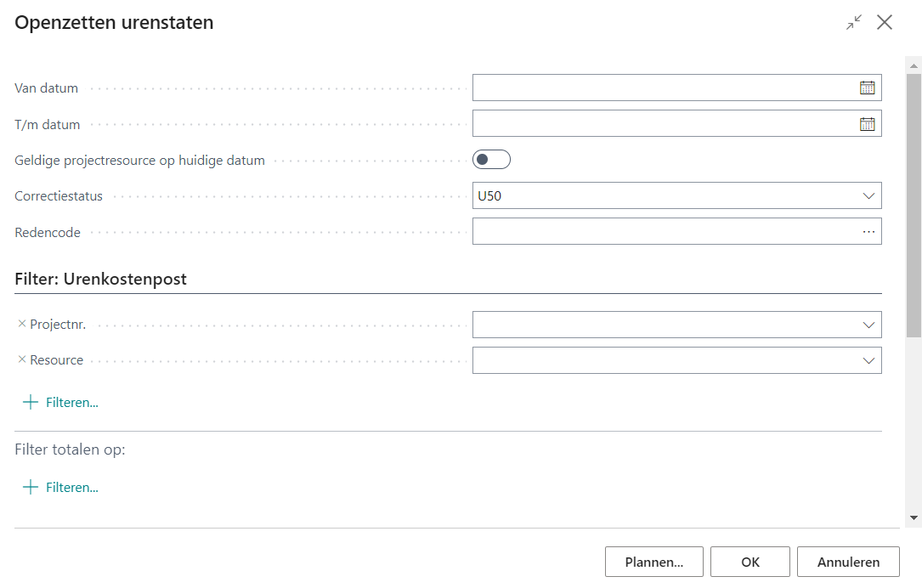Click into the Redencode input field
This screenshot has height=588, width=922.
tap(663, 232)
